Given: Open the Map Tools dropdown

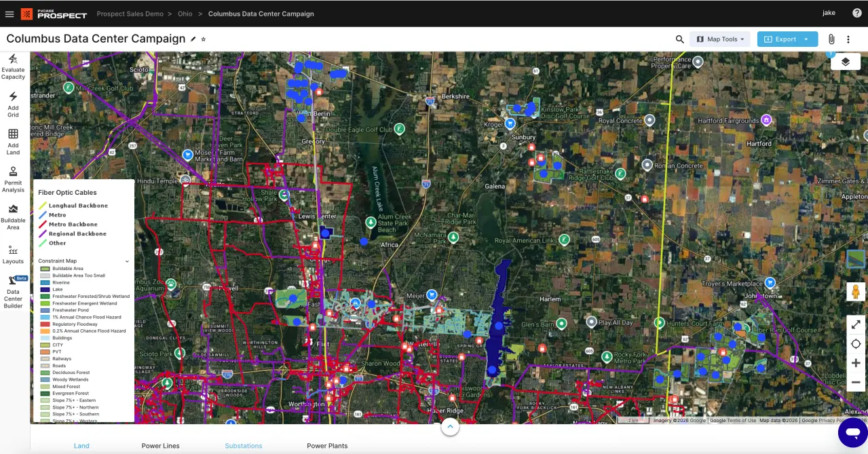Looking at the screenshot, I should pyautogui.click(x=720, y=39).
